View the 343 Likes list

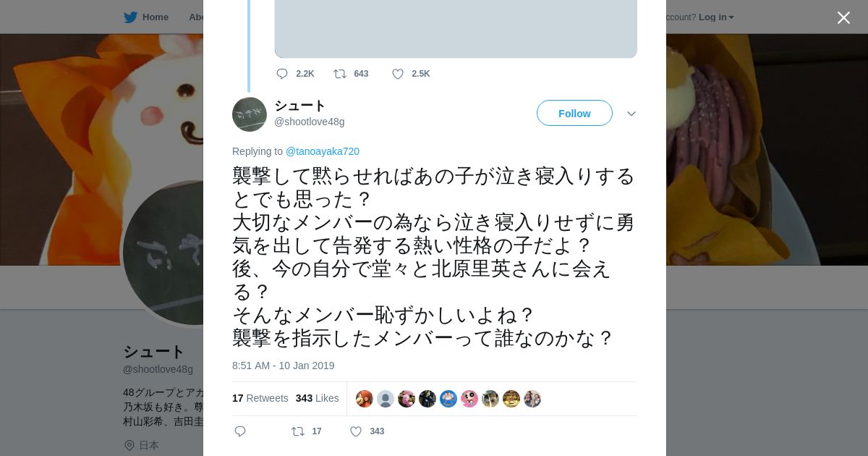coord(317,398)
